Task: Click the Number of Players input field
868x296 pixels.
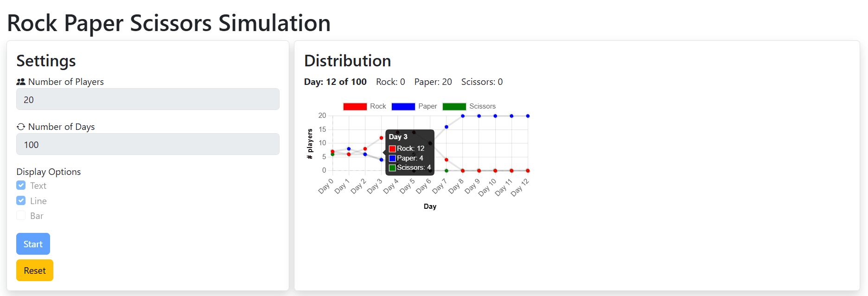Action: point(147,99)
